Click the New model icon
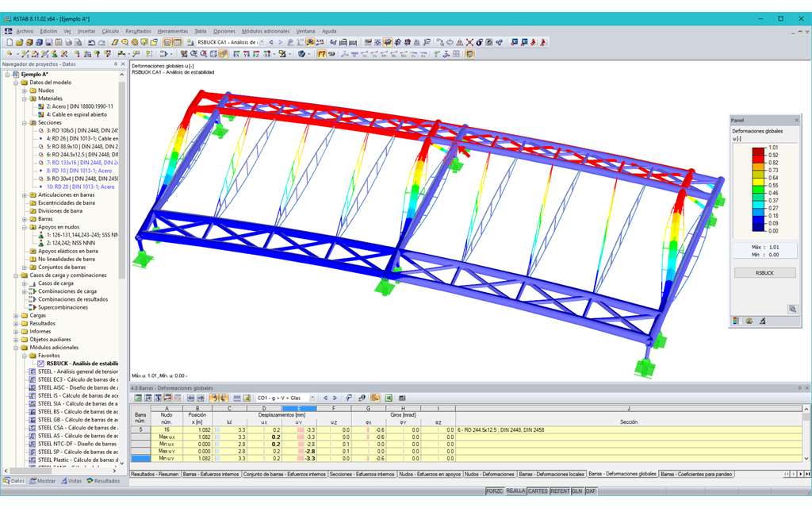Image resolution: width=812 pixels, height=508 pixels. click(x=9, y=43)
